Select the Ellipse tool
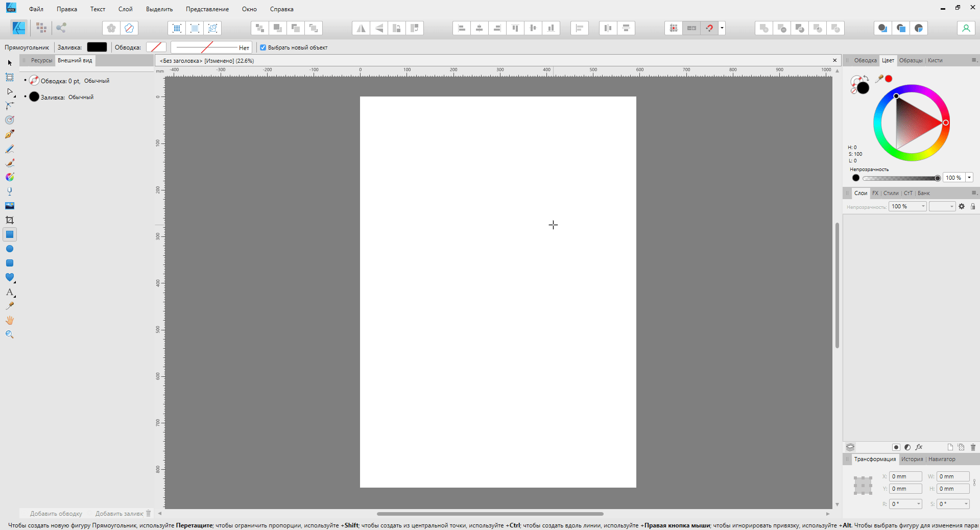Viewport: 980px width, 530px height. click(9, 249)
